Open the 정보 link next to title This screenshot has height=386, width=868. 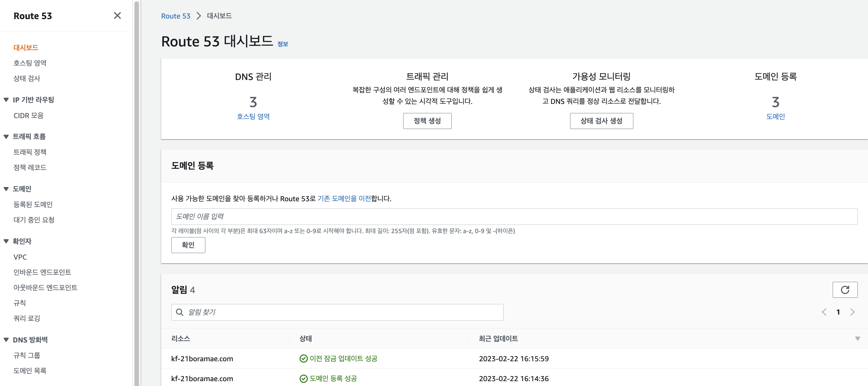[282, 44]
